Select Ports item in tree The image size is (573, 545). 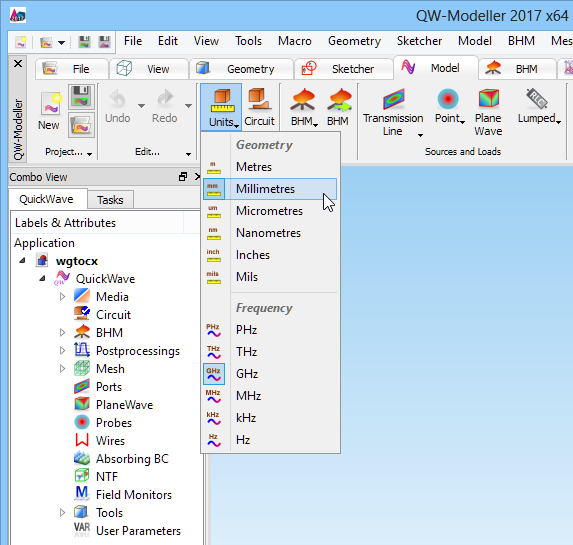pos(109,387)
